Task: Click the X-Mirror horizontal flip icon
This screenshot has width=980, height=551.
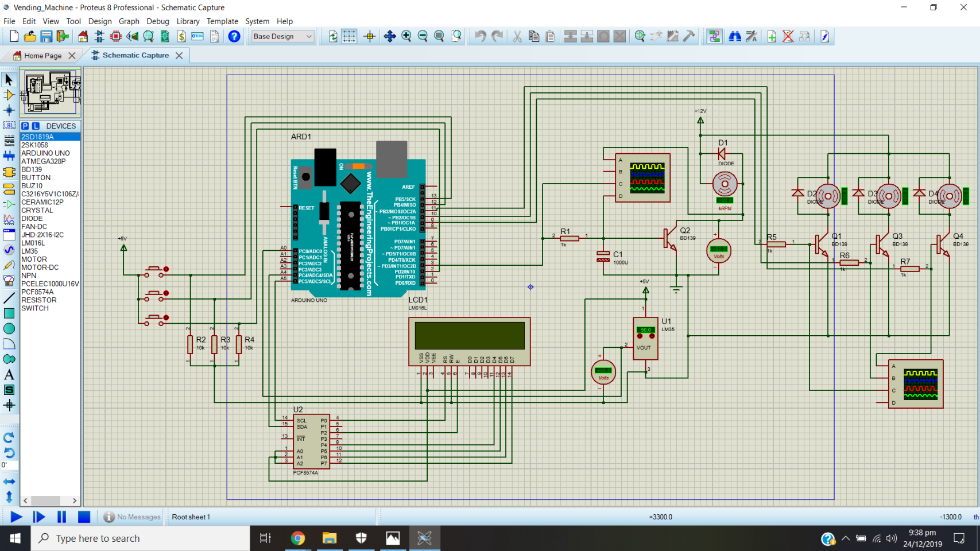Action: [9, 482]
